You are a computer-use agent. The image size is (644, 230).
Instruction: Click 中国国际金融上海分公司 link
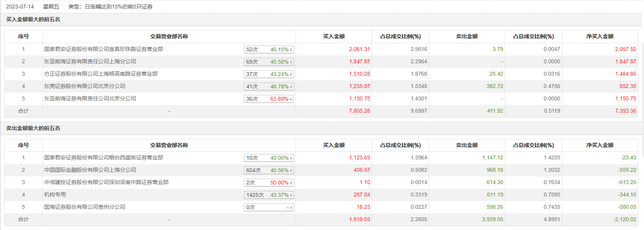coord(90,170)
